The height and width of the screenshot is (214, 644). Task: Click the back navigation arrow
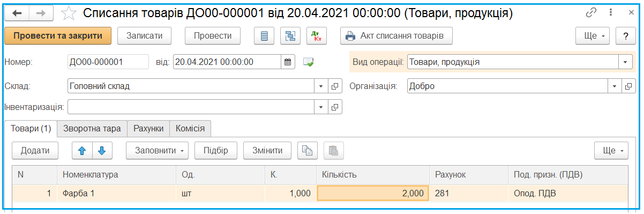point(17,13)
